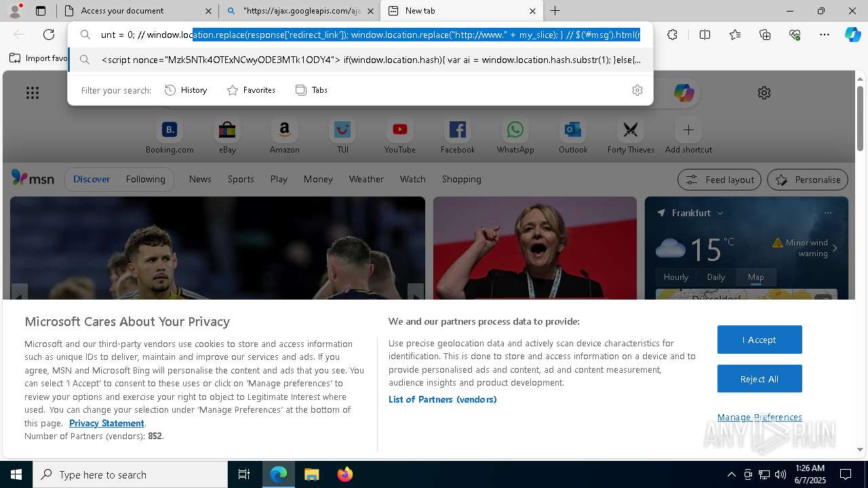Open the Feed layout options
This screenshot has width=868, height=488.
[x=720, y=180]
